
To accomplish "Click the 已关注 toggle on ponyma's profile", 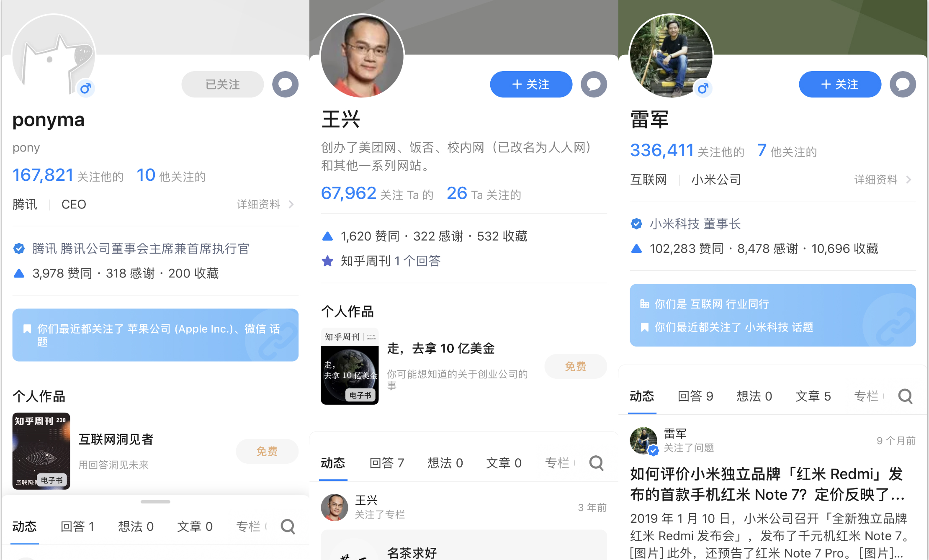I will pyautogui.click(x=222, y=84).
